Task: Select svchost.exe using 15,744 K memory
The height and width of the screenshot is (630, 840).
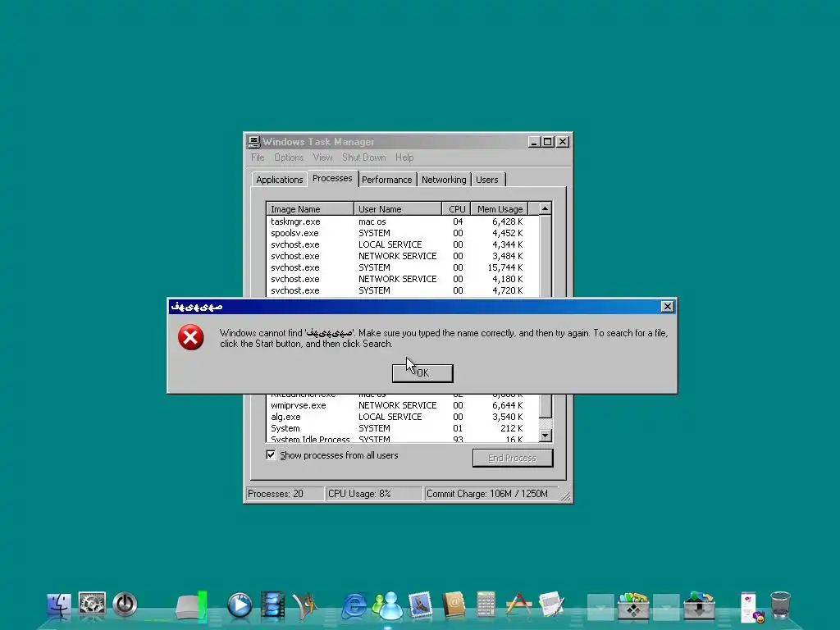Action: point(402,267)
